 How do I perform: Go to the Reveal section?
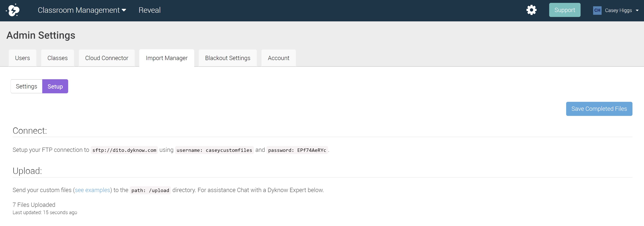(x=149, y=10)
